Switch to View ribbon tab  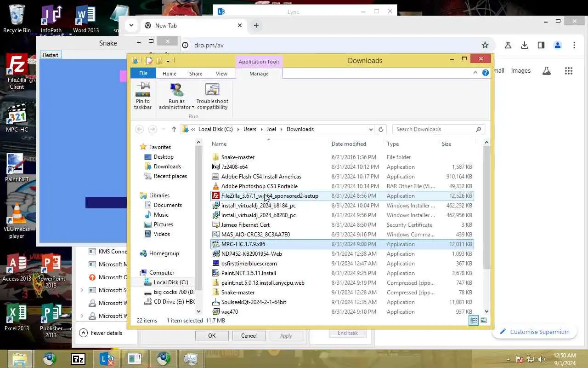click(221, 74)
